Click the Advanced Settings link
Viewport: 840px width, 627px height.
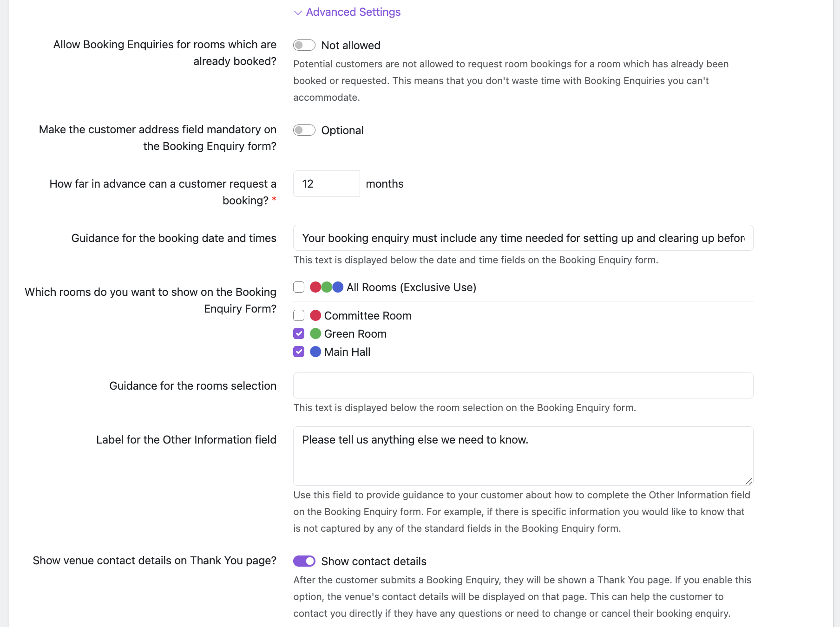click(353, 12)
